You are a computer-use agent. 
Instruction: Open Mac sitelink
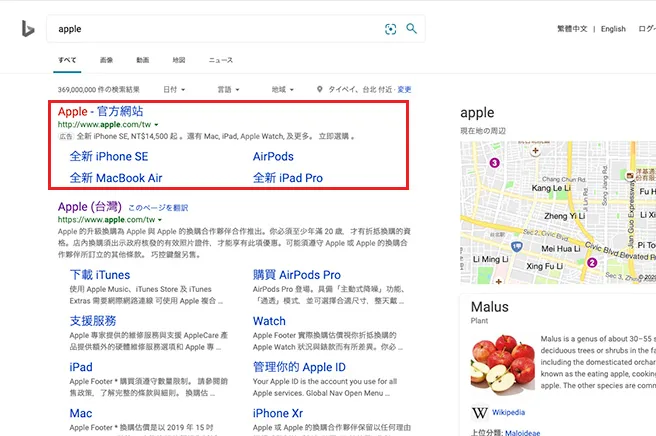(x=81, y=413)
